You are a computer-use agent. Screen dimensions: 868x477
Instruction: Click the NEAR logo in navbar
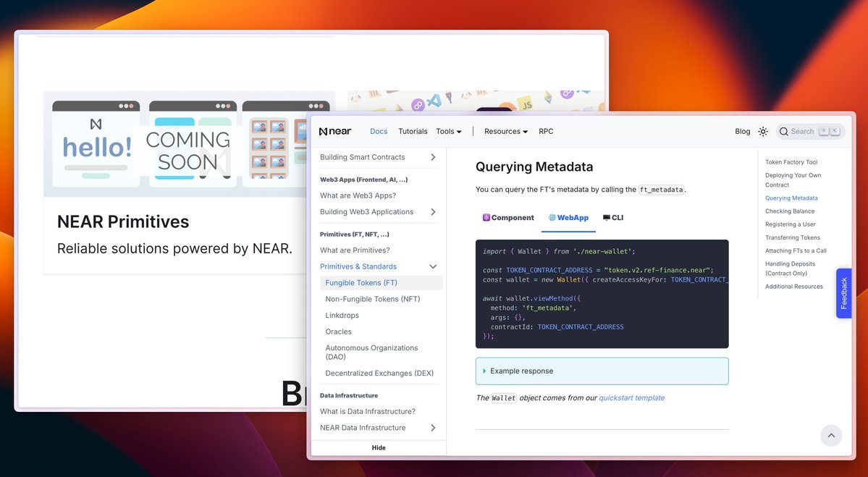click(335, 132)
